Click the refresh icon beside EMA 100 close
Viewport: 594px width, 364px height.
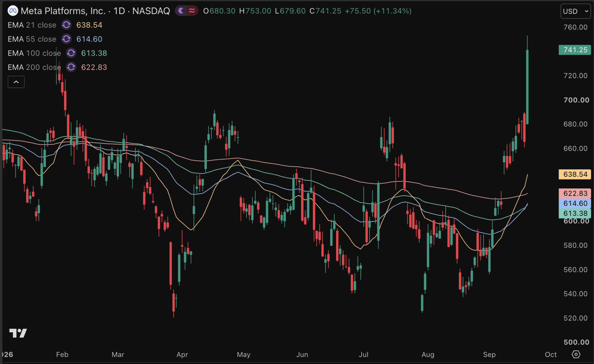pos(71,53)
